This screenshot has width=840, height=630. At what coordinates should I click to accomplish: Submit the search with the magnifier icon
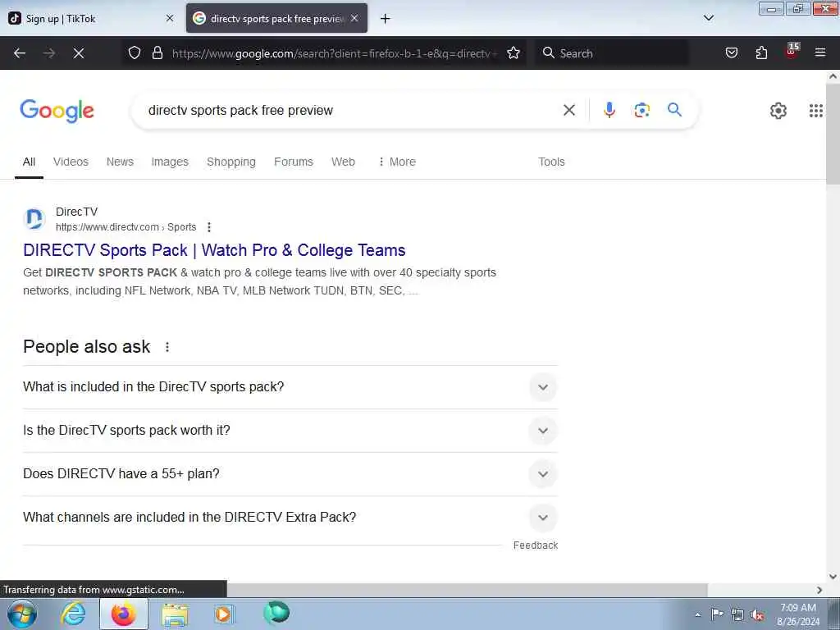point(674,110)
